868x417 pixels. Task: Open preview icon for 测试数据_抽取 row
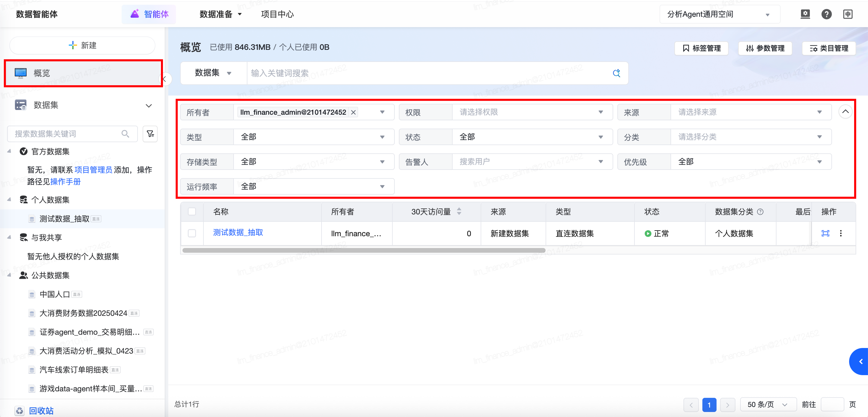825,233
